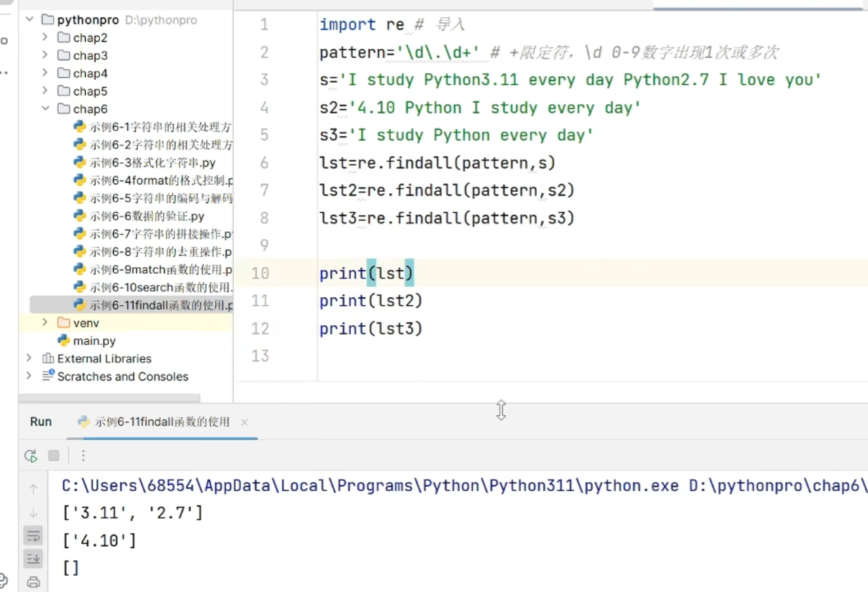Open main.py in project tree
The height and width of the screenshot is (592, 868).
pyautogui.click(x=94, y=341)
